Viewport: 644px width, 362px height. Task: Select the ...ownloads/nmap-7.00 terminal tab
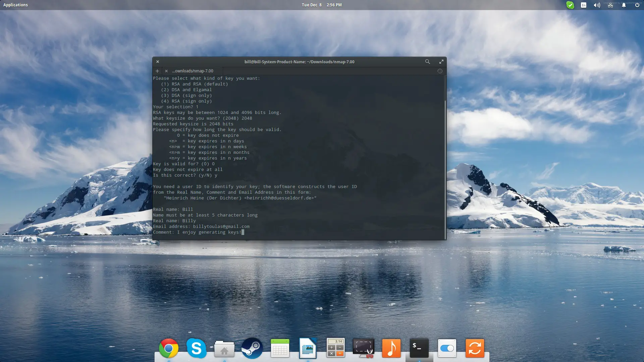[193, 71]
